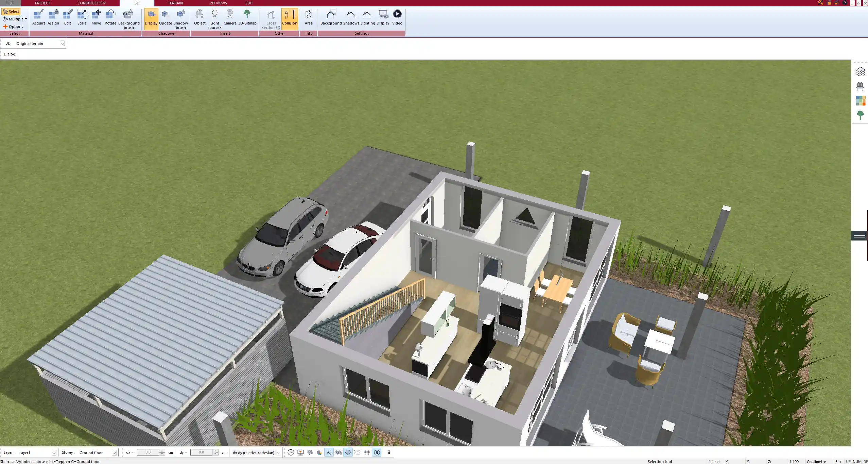Open the three-dot overflow menu in bottom toolbar
The height and width of the screenshot is (464, 868).
click(389, 452)
